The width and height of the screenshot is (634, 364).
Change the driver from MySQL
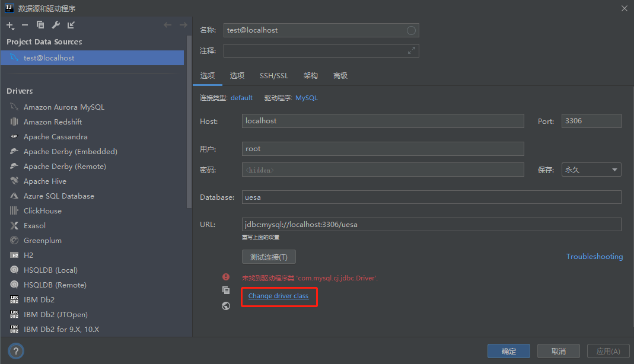point(307,97)
